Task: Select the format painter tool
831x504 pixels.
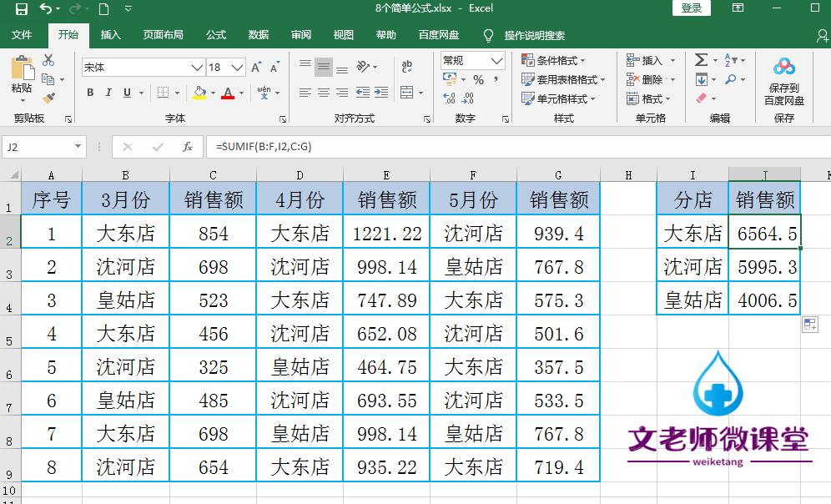Action: pos(50,94)
